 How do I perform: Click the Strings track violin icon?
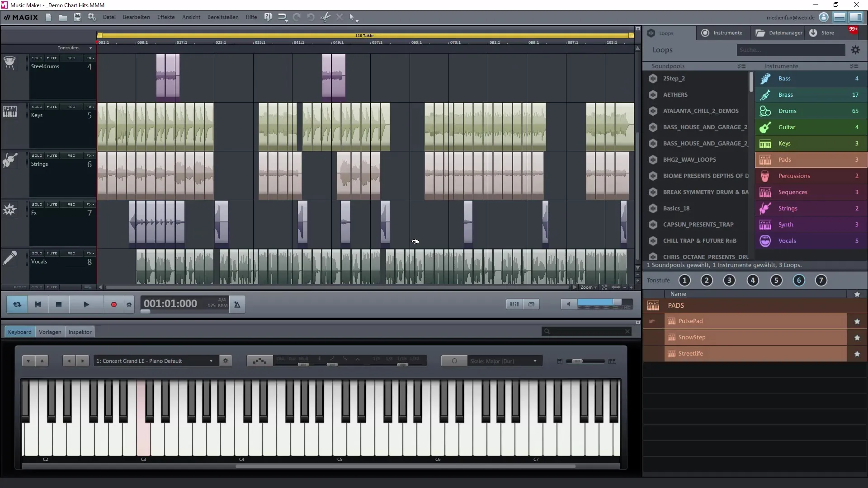click(9, 160)
